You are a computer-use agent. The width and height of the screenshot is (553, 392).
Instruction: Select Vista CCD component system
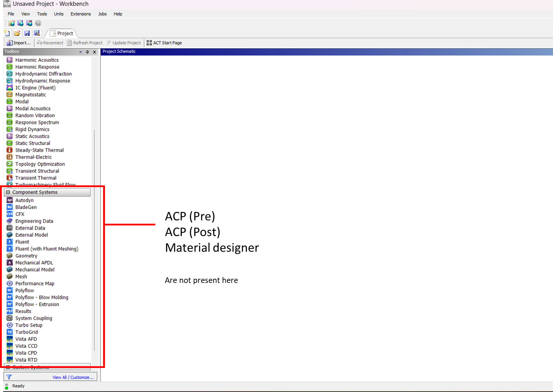coord(26,346)
